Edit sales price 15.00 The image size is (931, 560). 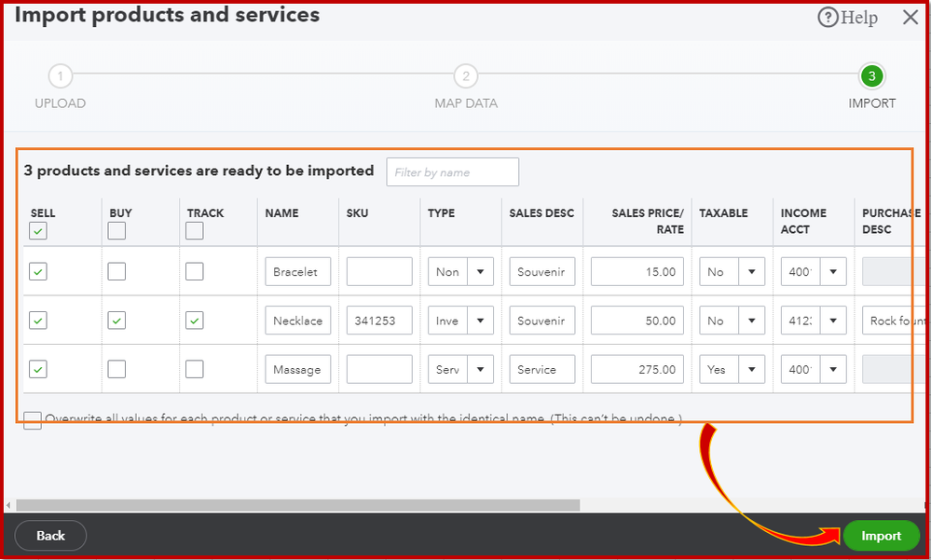(x=637, y=272)
